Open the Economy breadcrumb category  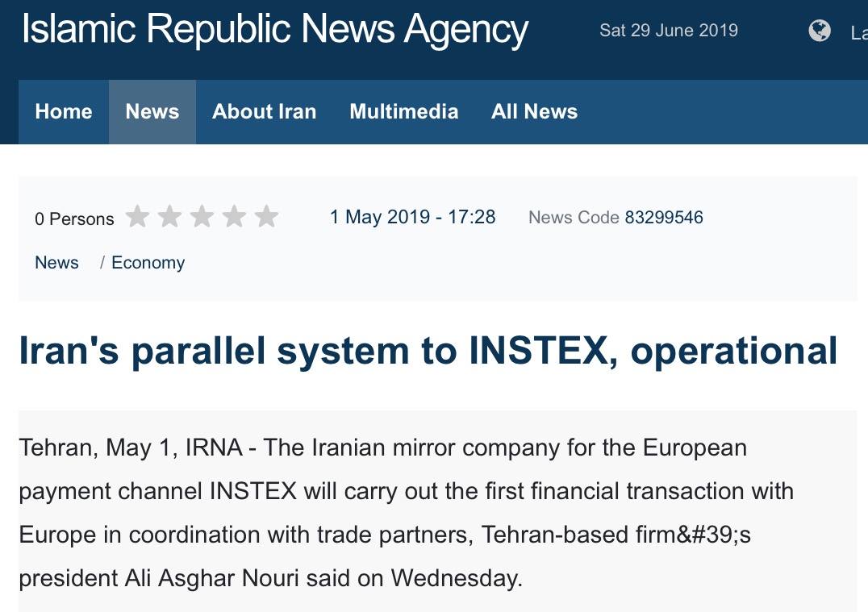click(x=148, y=263)
